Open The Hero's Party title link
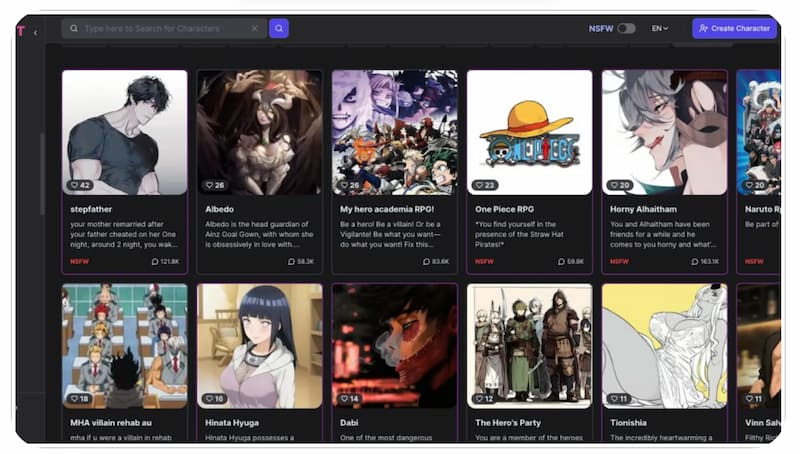Image resolution: width=800 pixels, height=454 pixels. pyautogui.click(x=508, y=423)
